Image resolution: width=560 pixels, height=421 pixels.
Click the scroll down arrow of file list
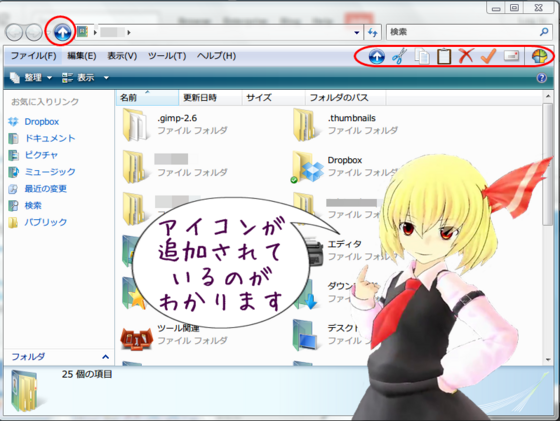[x=548, y=360]
